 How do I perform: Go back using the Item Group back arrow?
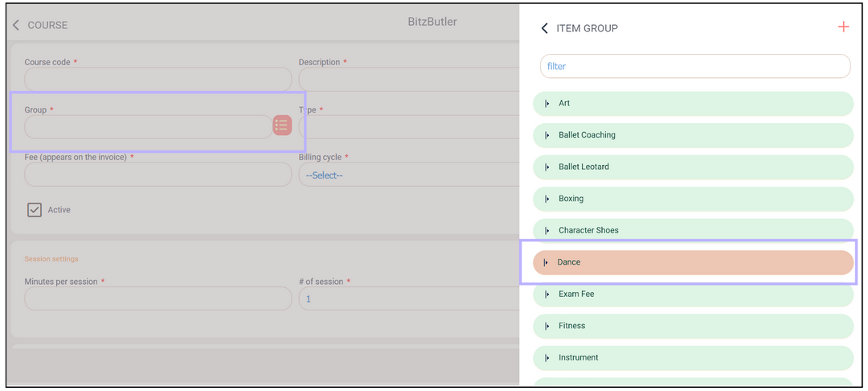pos(545,28)
